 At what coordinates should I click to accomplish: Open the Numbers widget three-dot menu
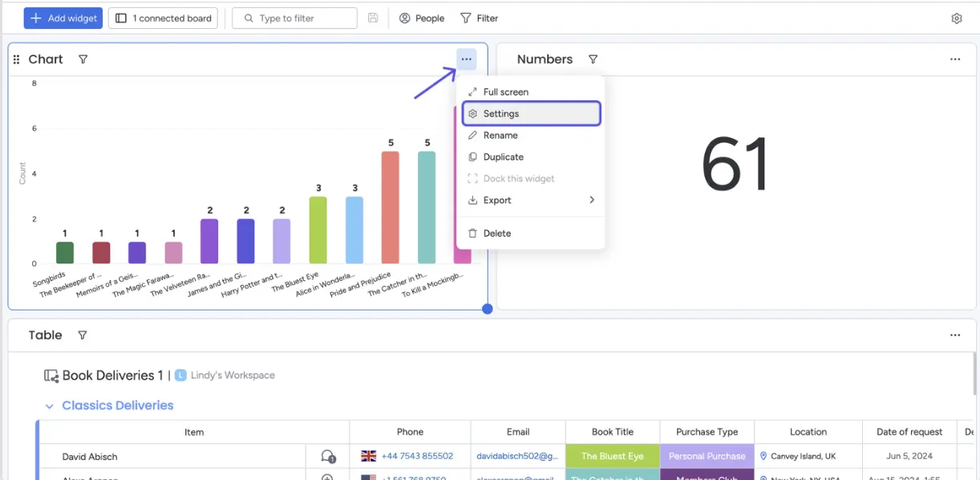[x=954, y=59]
